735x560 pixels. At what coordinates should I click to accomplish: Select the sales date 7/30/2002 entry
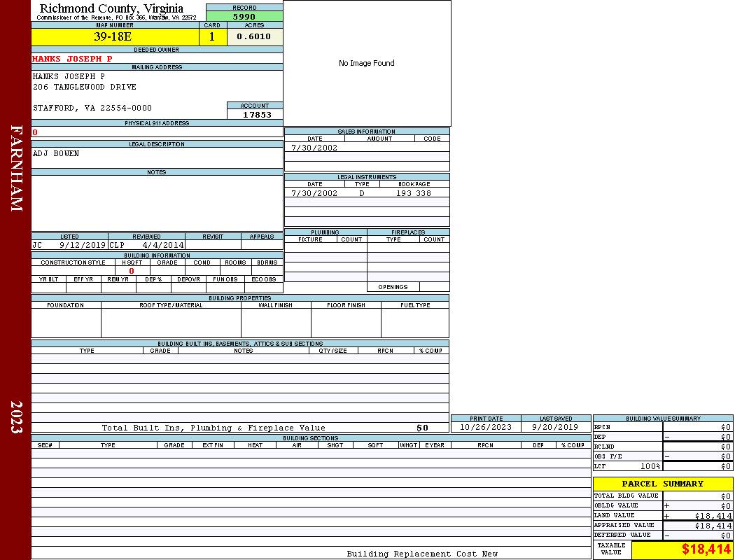point(314,148)
